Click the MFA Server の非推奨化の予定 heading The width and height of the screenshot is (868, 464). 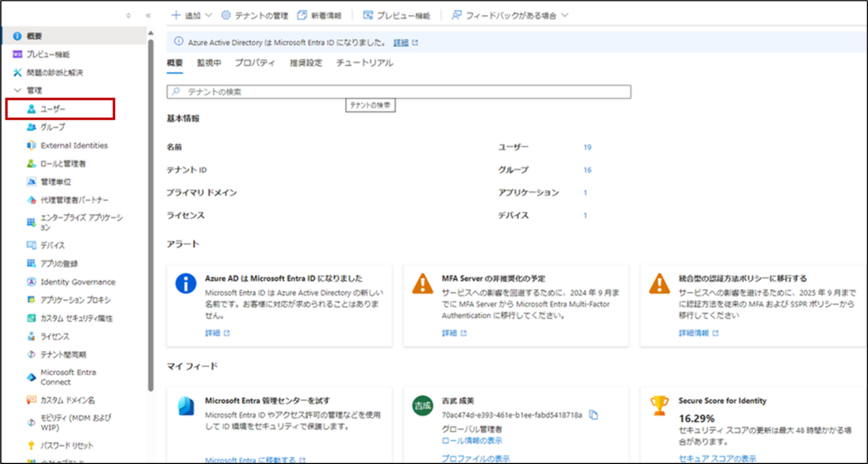(493, 278)
